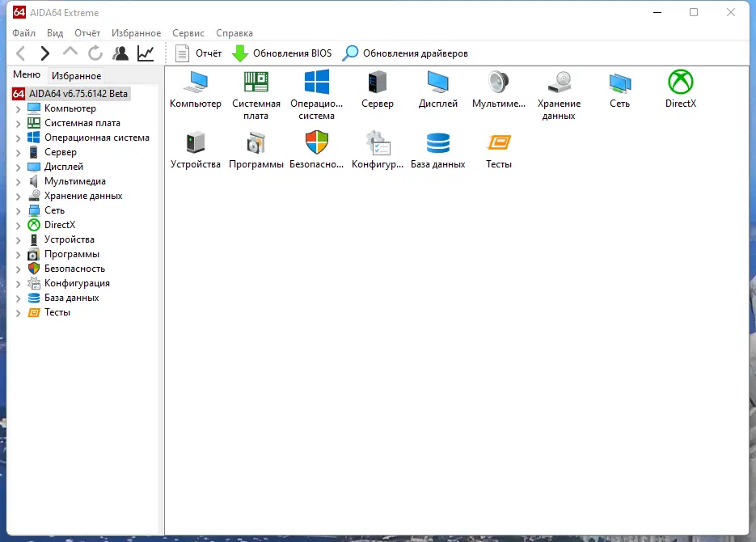The height and width of the screenshot is (542, 756).
Task: Click the up-level arrow in toolbar
Action: pyautogui.click(x=70, y=52)
